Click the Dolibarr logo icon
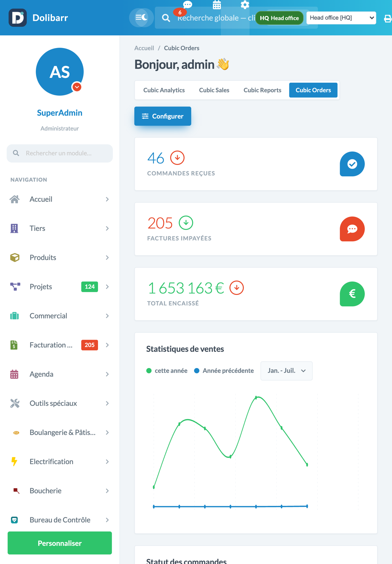This screenshot has width=392, height=564. pos(18,18)
